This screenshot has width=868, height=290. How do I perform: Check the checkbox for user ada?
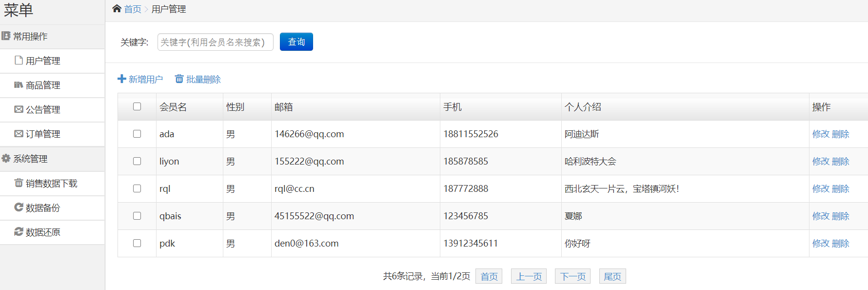tap(137, 134)
